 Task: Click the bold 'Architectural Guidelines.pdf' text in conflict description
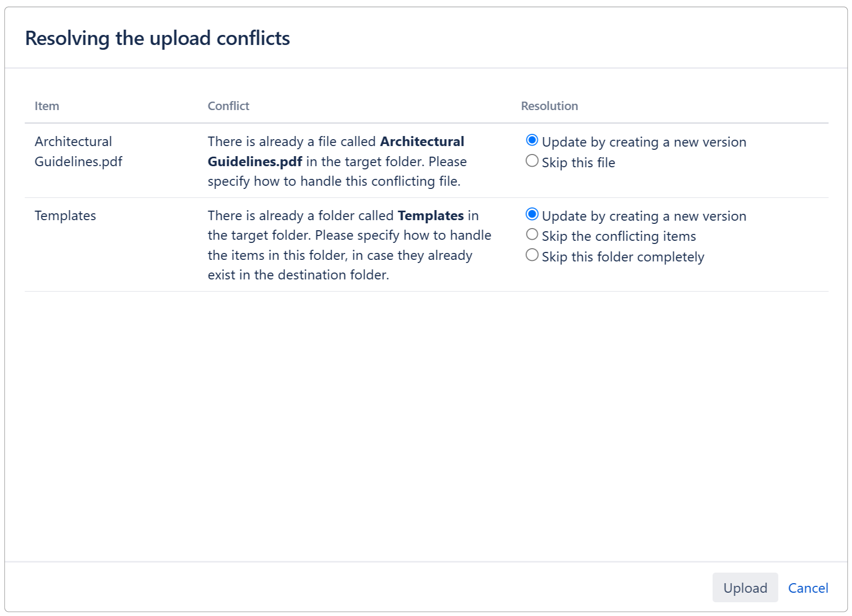point(422,141)
